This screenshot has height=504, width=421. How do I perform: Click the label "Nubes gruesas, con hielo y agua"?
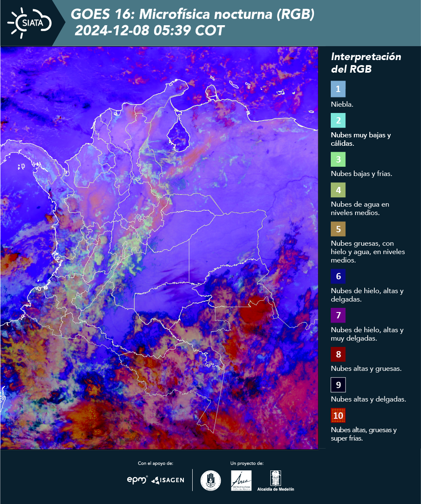368,252
